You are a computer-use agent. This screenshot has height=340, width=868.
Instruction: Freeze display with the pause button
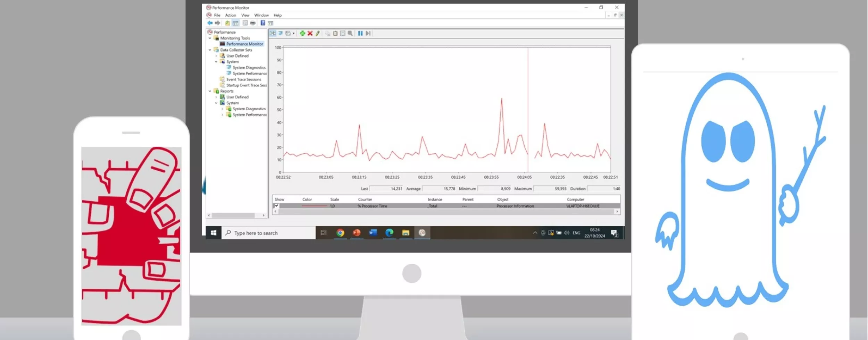tap(360, 33)
